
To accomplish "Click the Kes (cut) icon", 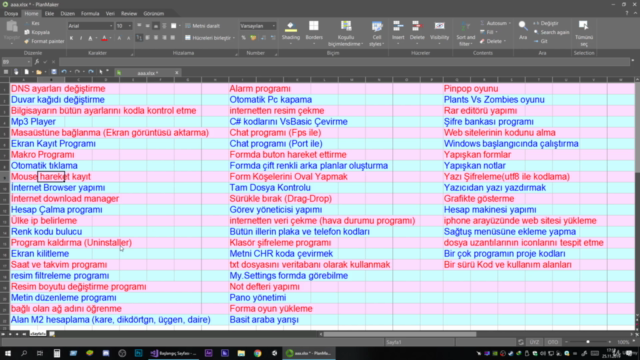I will [x=27, y=24].
